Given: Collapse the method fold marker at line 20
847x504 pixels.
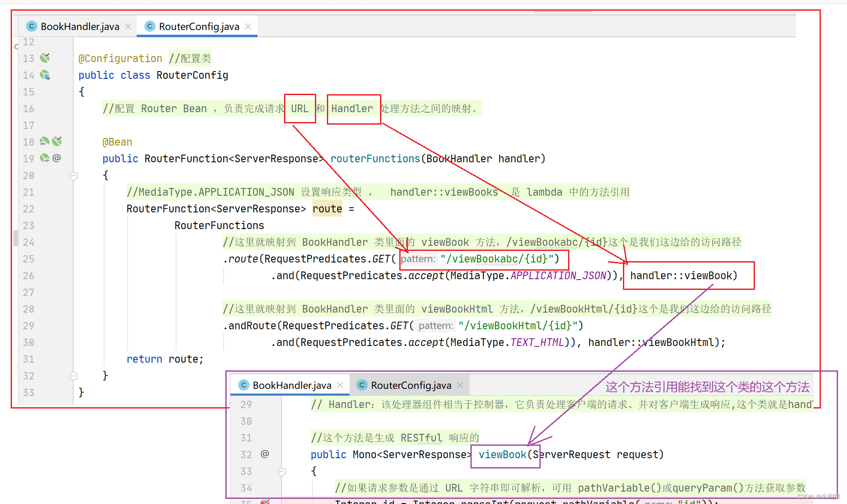Looking at the screenshot, I should (74, 176).
